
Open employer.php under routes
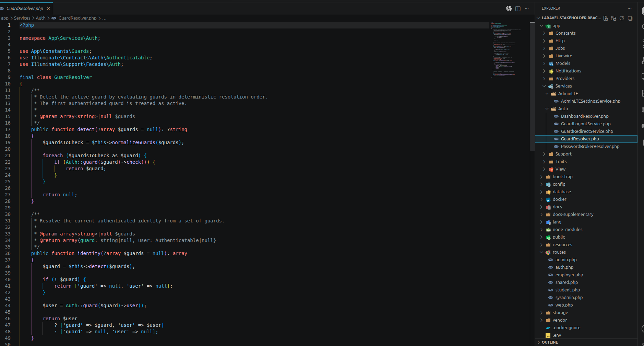pos(569,275)
